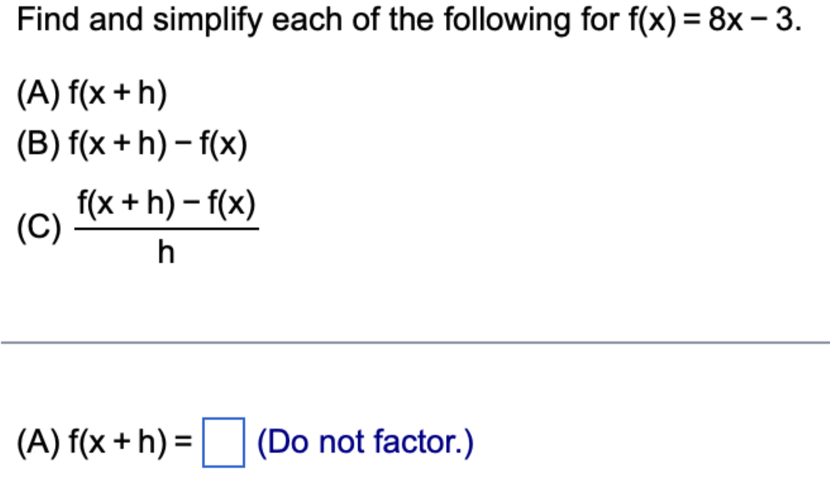Click the horizontal divider line

[415, 342]
